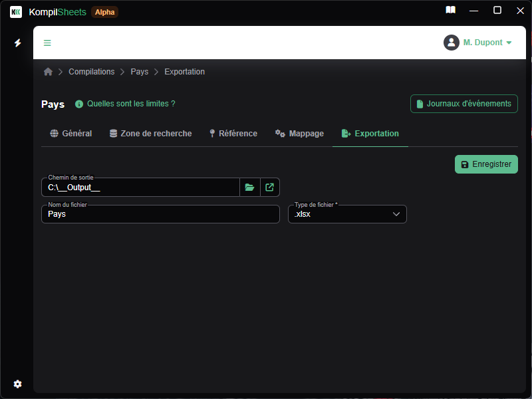Go to home via breadcrumb house icon
Screen dimensions: 532x399
(48, 72)
